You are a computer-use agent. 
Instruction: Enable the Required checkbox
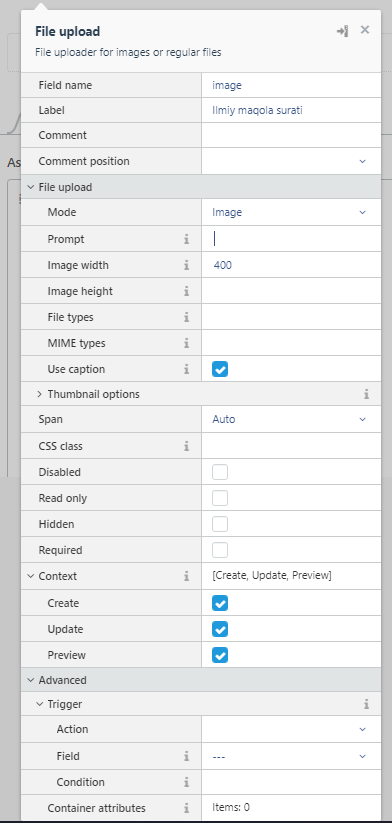(x=220, y=550)
